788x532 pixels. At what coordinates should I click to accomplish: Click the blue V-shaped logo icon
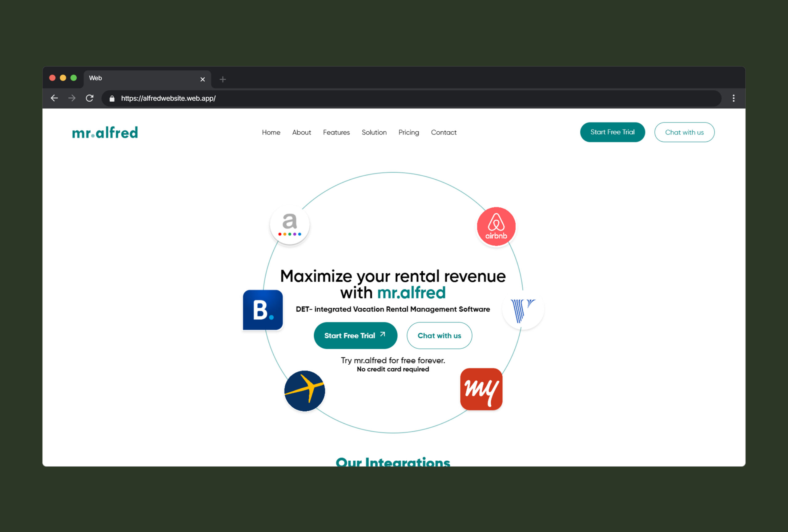coord(522,309)
